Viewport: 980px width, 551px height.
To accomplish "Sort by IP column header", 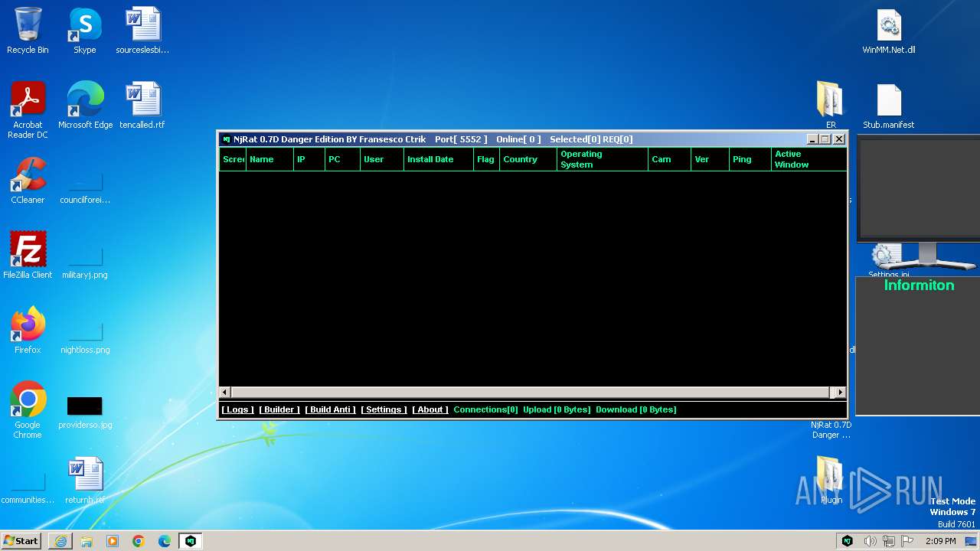I will point(309,159).
